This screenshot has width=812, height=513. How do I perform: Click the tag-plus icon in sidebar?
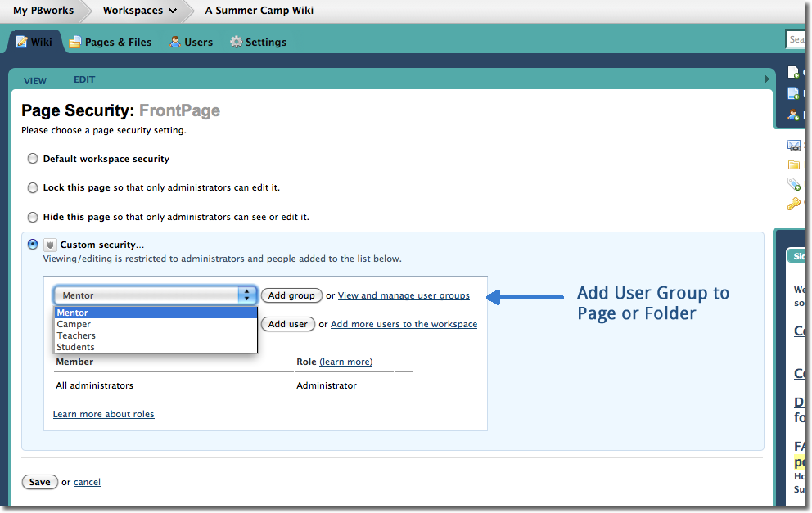pos(793,184)
